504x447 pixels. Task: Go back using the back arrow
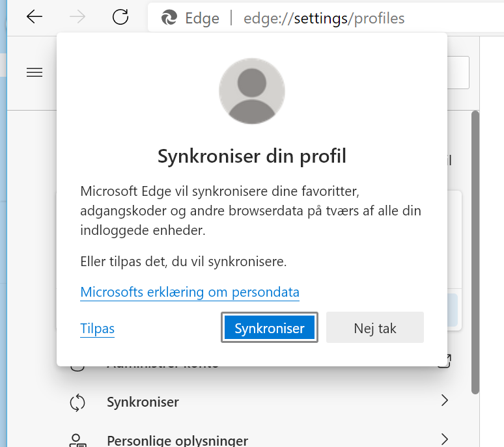(x=35, y=18)
